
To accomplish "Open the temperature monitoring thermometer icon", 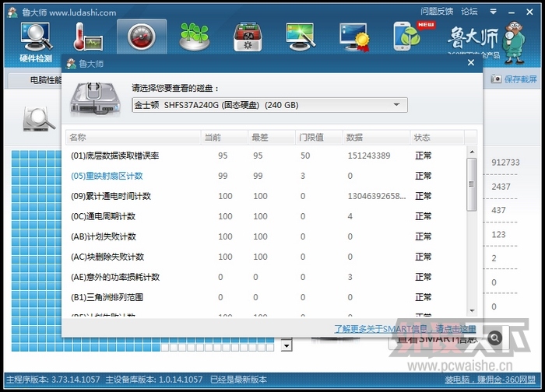I will (x=87, y=37).
